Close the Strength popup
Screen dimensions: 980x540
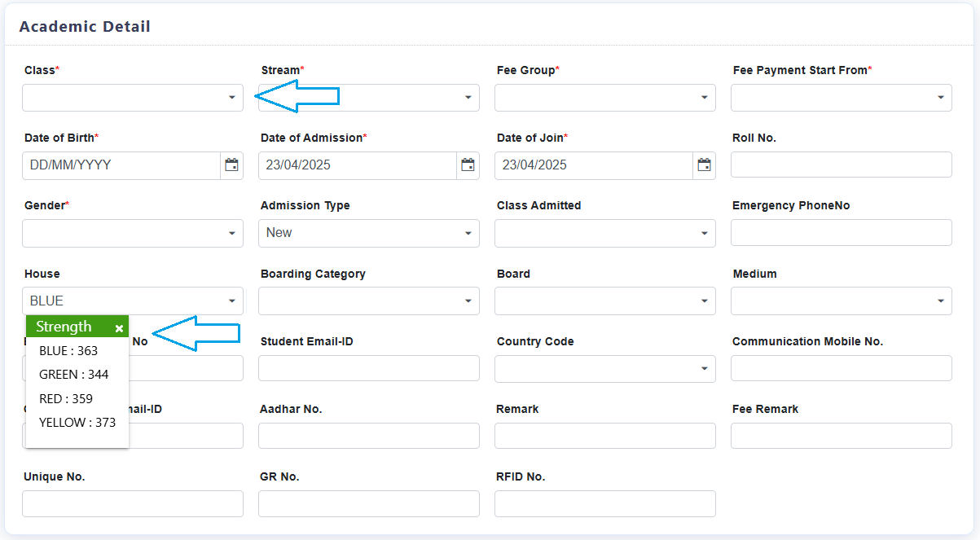pyautogui.click(x=119, y=328)
